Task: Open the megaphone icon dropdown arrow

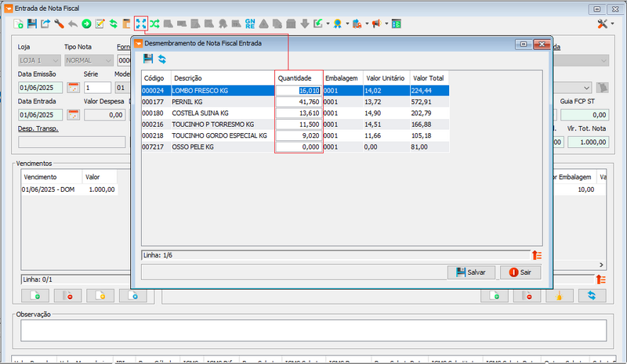Action: coord(386,23)
